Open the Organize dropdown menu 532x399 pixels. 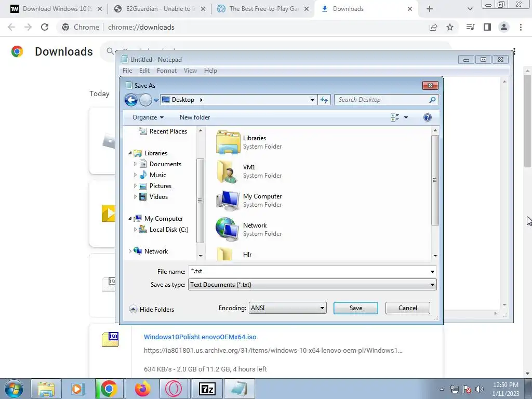(148, 117)
